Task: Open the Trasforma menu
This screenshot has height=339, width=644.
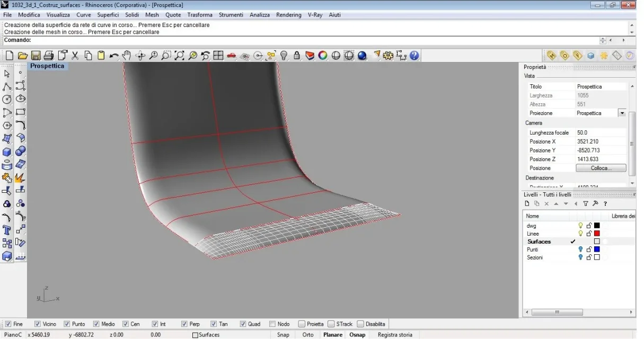Action: point(200,15)
